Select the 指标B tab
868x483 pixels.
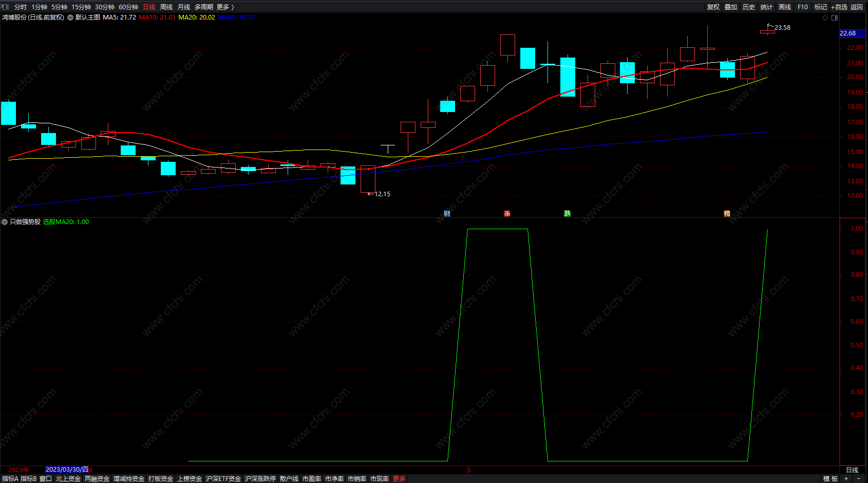click(29, 479)
